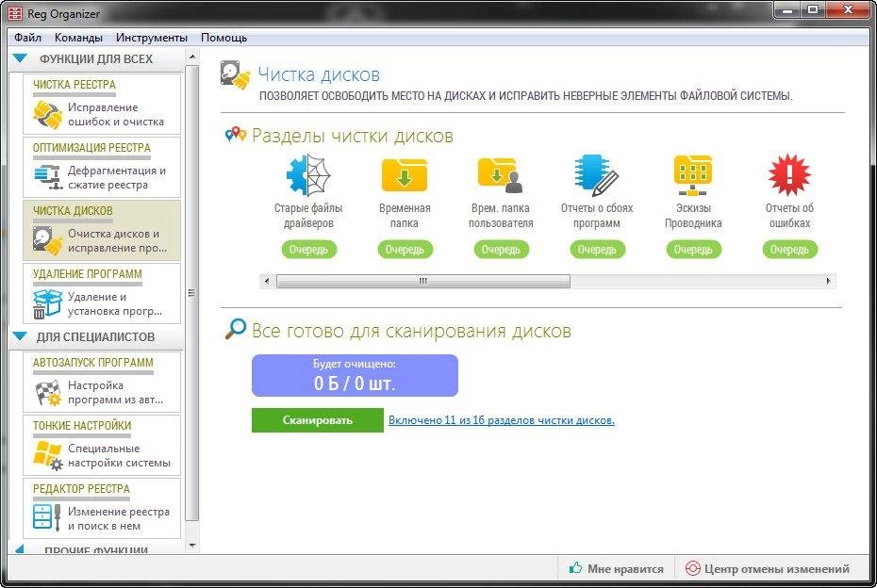Expand the ПРОЧИЕ ФУНКЦИИ section arrow
This screenshot has height=588, width=877.
point(19,548)
